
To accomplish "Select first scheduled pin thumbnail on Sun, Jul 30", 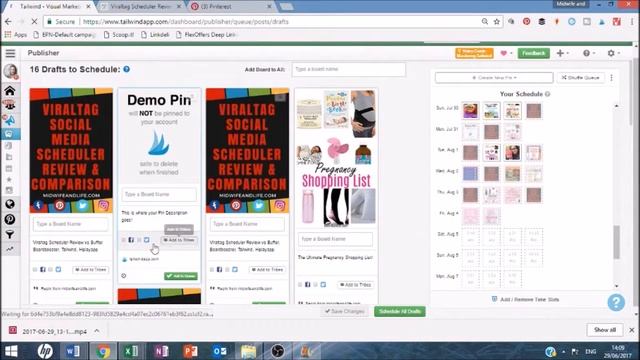I will pyautogui.click(x=470, y=111).
